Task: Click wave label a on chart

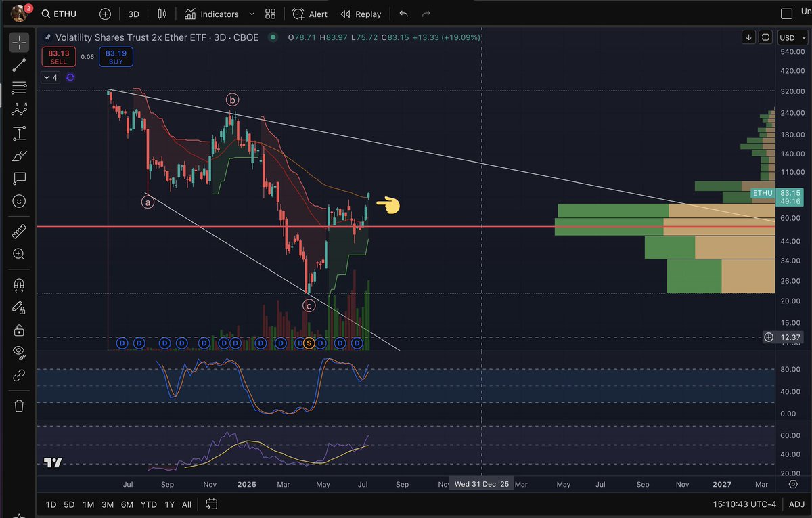Action: pyautogui.click(x=148, y=201)
